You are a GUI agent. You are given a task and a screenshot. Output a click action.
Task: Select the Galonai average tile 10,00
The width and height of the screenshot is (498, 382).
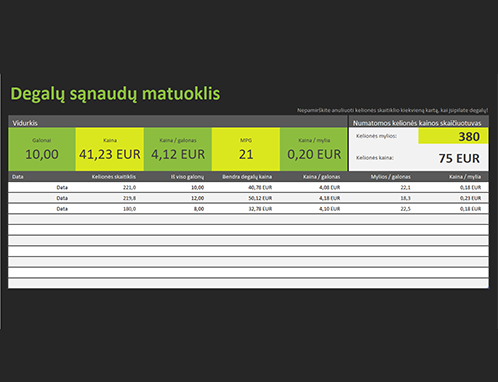[x=42, y=149]
